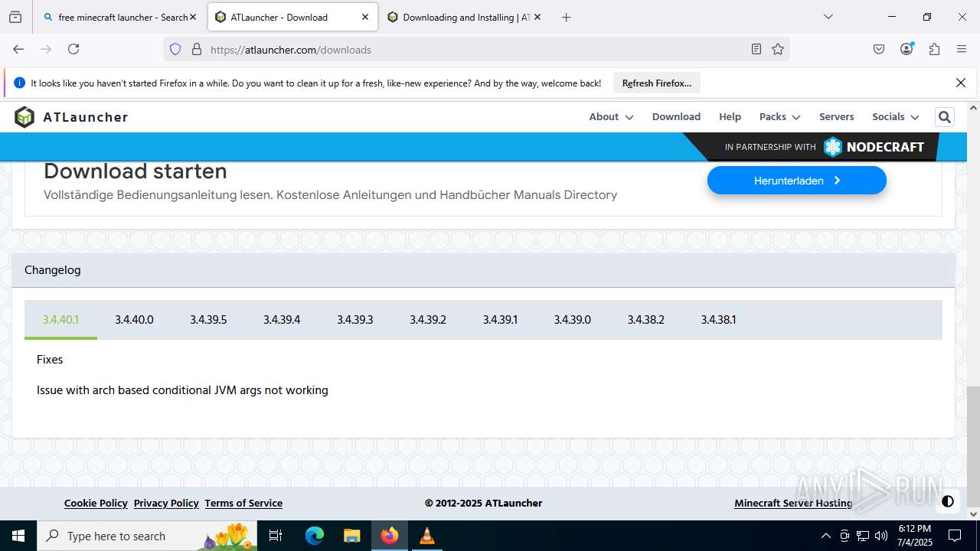The height and width of the screenshot is (551, 980).
Task: Open the Download nav item
Action: [676, 116]
